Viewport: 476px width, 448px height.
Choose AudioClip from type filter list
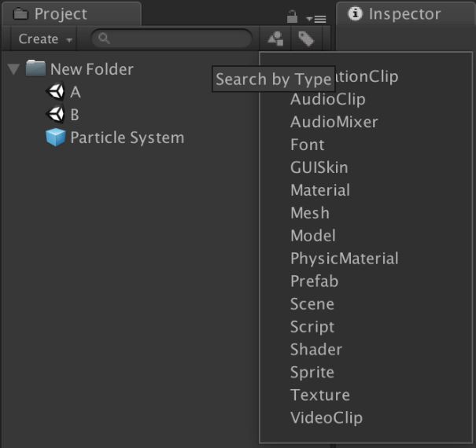pyautogui.click(x=327, y=99)
